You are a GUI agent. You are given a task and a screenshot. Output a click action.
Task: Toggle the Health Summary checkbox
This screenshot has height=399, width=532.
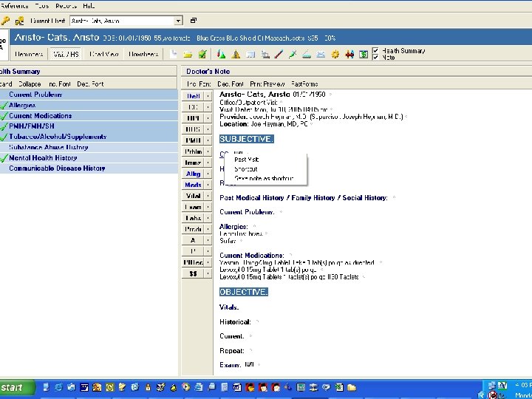tap(375, 50)
